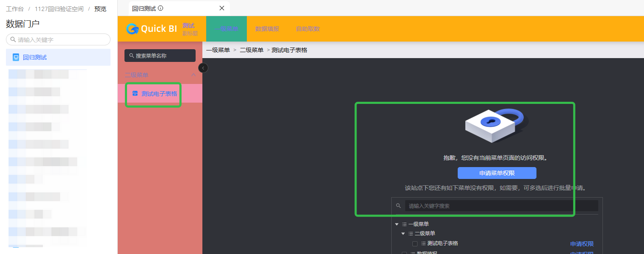Image resolution: width=644 pixels, height=254 pixels.
Task: Collapse the sidebar with the round arrow button
Action: pos(203,68)
